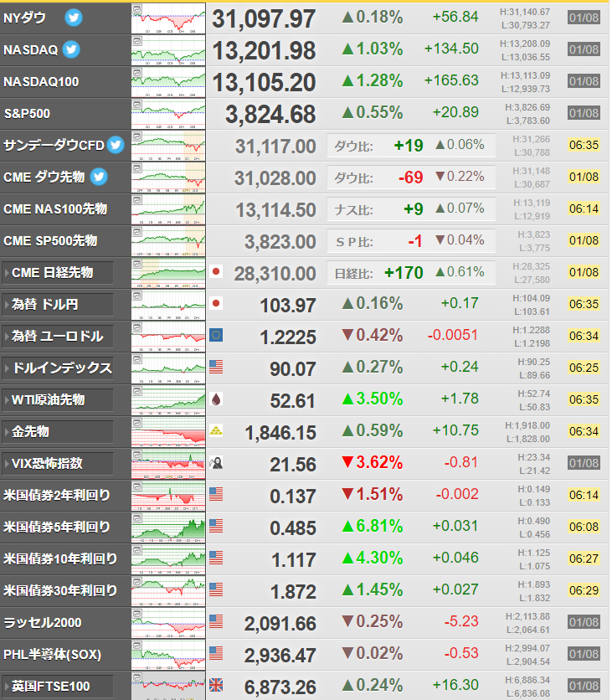Click US flag on ラッセル2000 row
612x700 pixels.
216,621
